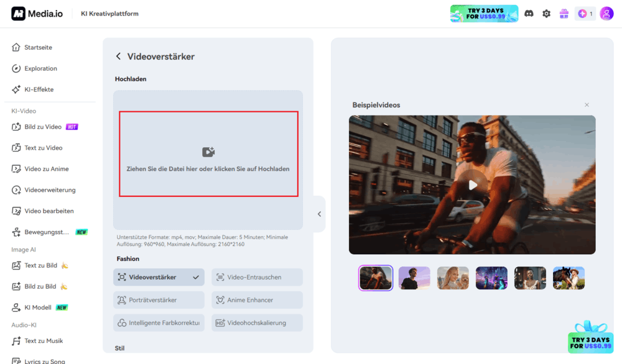
Task: Click the video upload icon
Action: pyautogui.click(x=208, y=152)
